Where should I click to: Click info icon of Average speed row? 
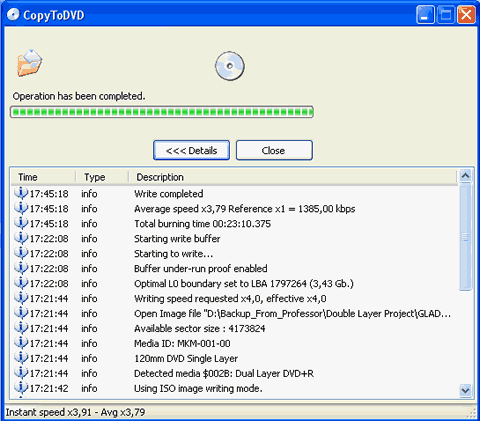coord(21,208)
